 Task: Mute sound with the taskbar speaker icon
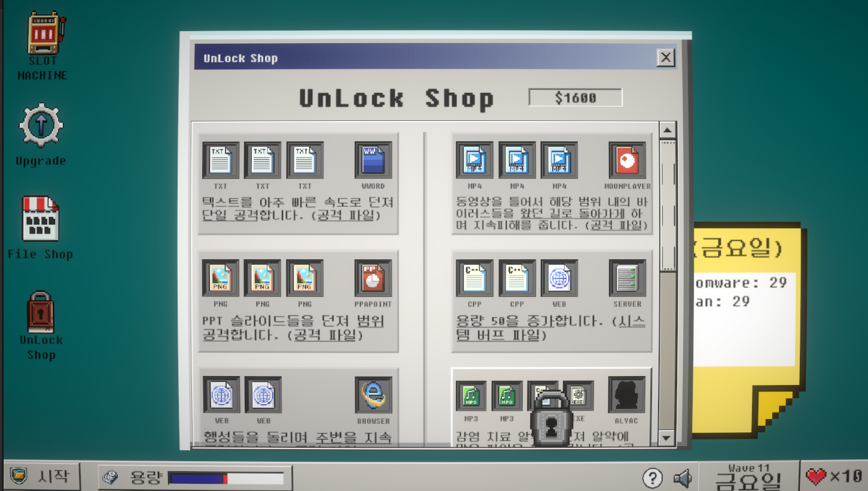682,478
